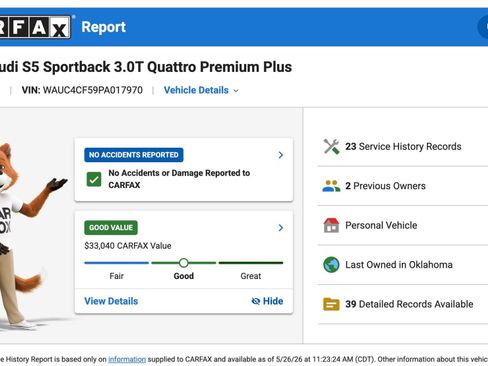Click the wrench Service History icon

(x=331, y=146)
